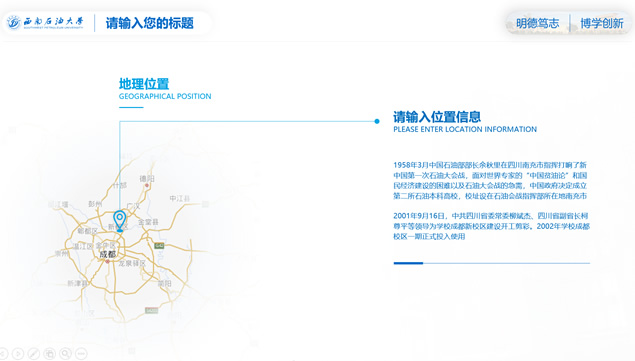Open more slideshow options ellipsis icon
Viewport: 635px width, 361px height.
pos(81,354)
